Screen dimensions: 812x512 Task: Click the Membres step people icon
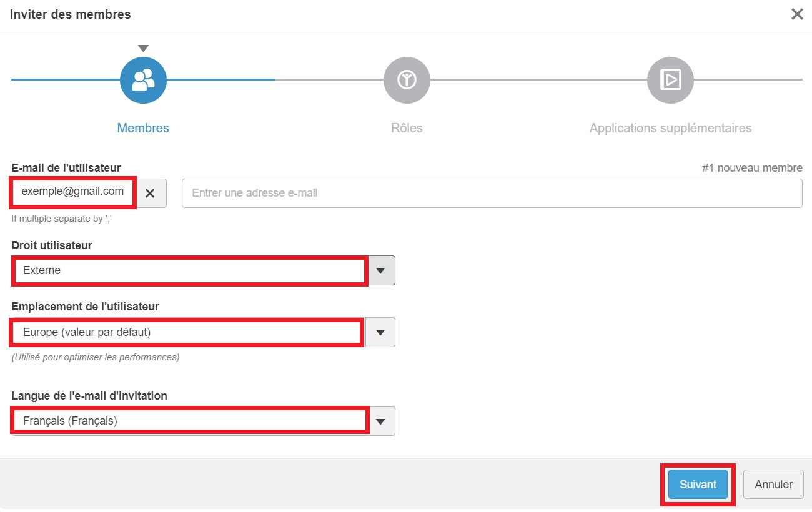pos(143,80)
